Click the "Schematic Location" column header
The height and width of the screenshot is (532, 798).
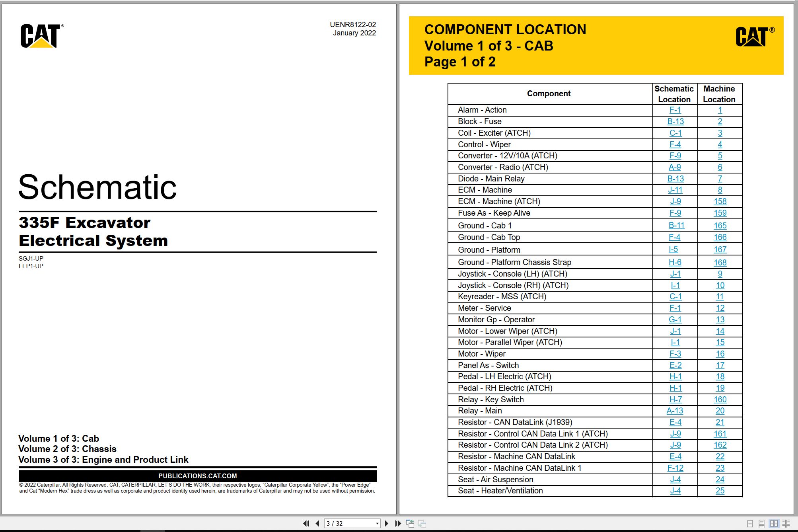tap(674, 94)
